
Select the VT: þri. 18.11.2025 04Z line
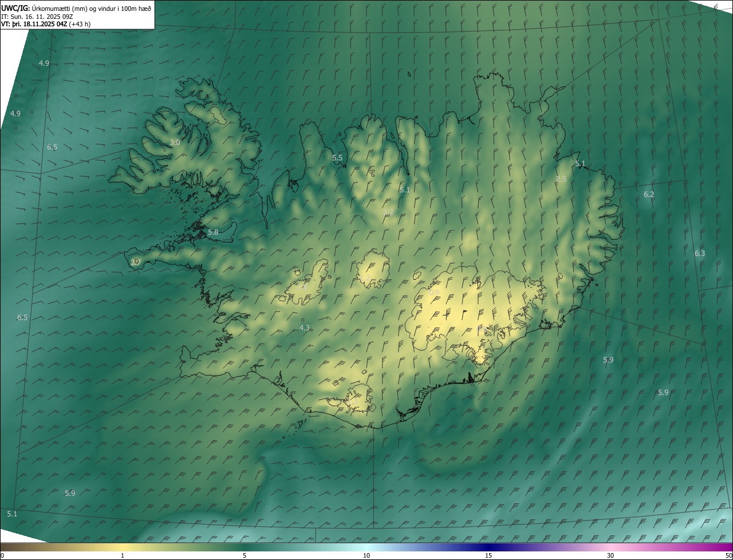coord(46,24)
